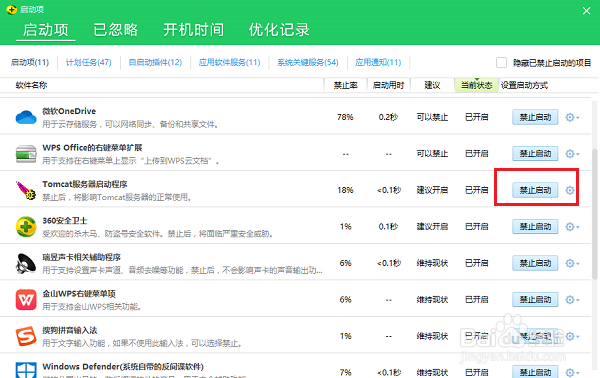Click 7% 禁止率 value for Windows Defender
Image resolution: width=600 pixels, height=378 pixels.
coord(345,372)
